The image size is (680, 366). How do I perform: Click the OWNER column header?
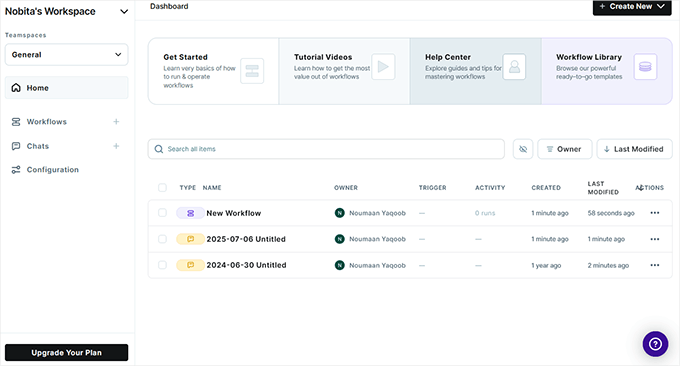tap(346, 188)
